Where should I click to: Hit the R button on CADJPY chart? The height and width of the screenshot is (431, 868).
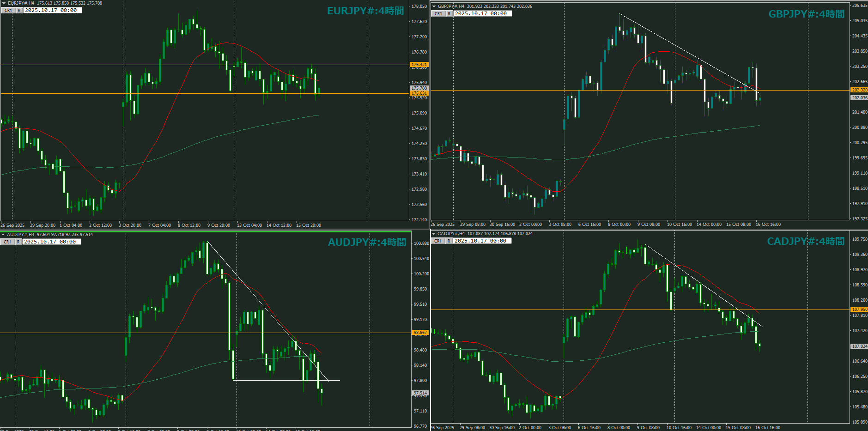449,241
